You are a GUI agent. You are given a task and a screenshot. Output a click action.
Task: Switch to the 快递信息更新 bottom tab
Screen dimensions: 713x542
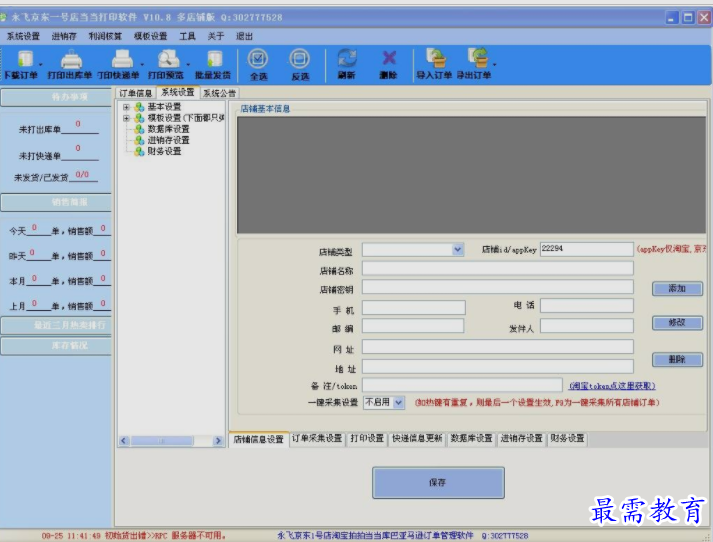417,438
